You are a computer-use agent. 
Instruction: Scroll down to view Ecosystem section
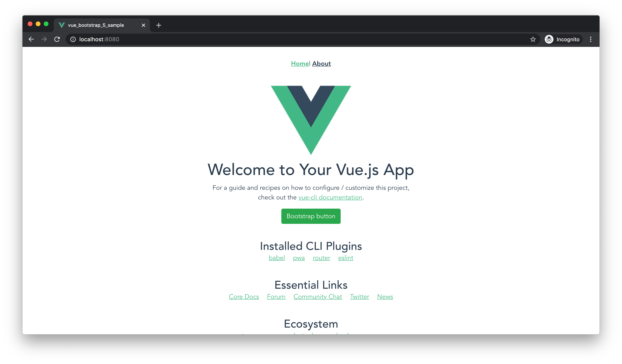[311, 324]
